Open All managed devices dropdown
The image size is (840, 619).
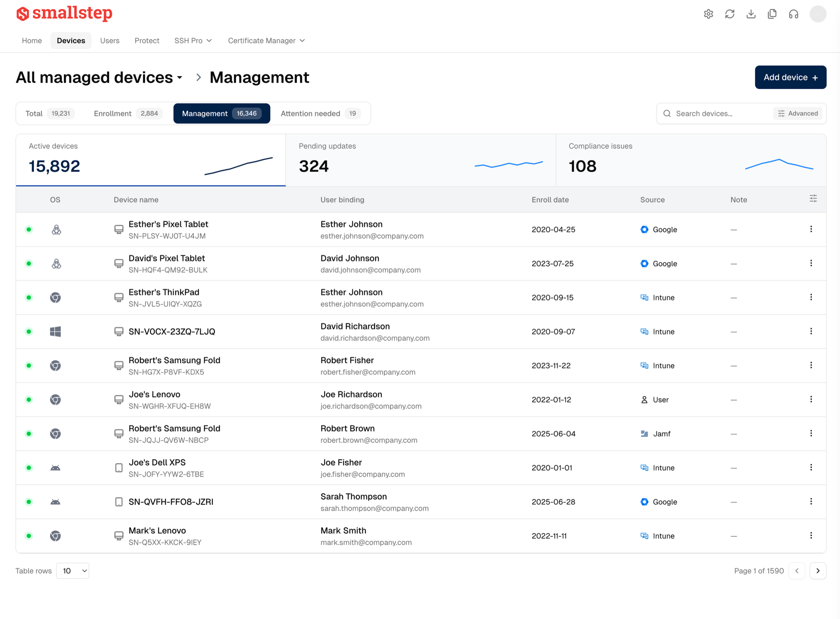[x=99, y=77]
